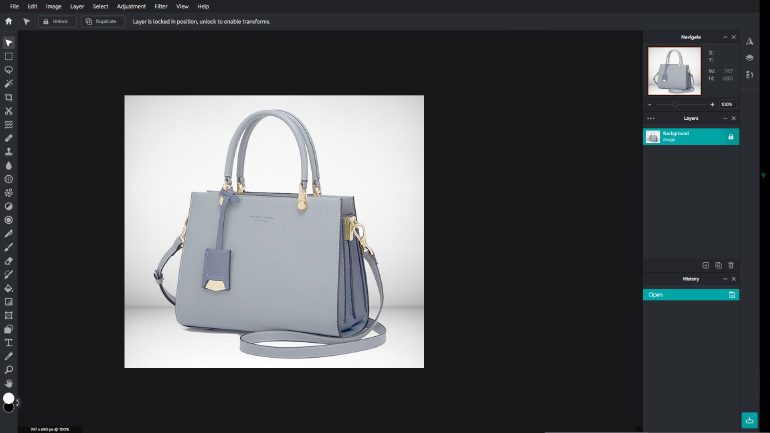Pick the Crop tool
The width and height of the screenshot is (770, 433).
[x=9, y=97]
